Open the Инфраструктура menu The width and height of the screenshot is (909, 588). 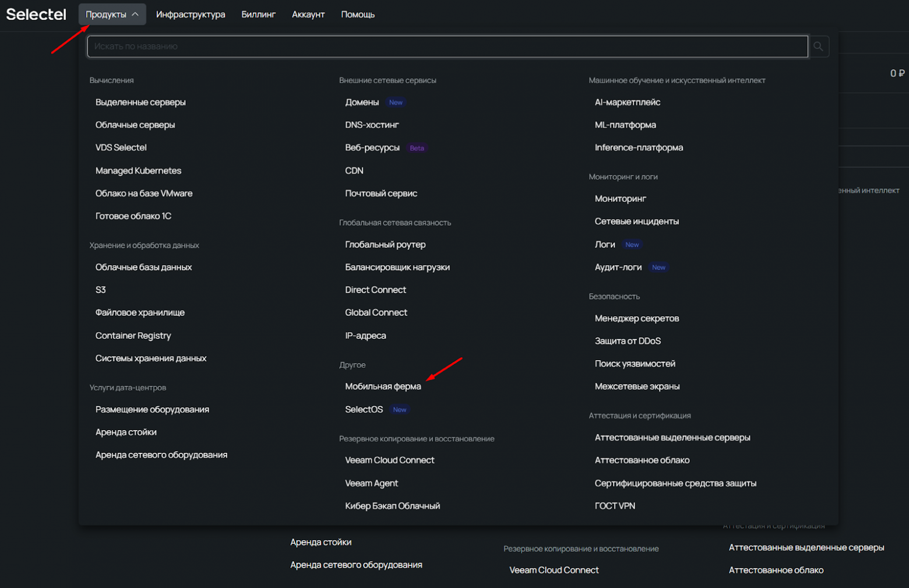191,15
